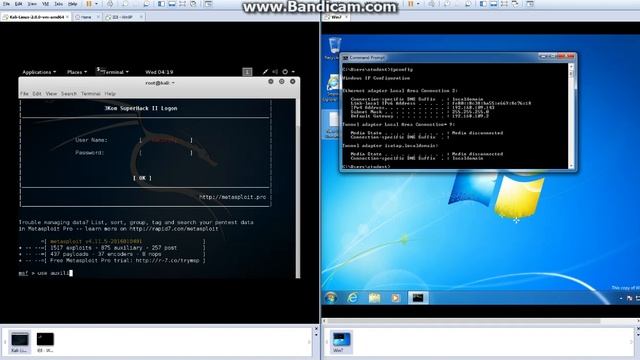Open Internet Explorer from Windows taskbar

(x=352, y=298)
